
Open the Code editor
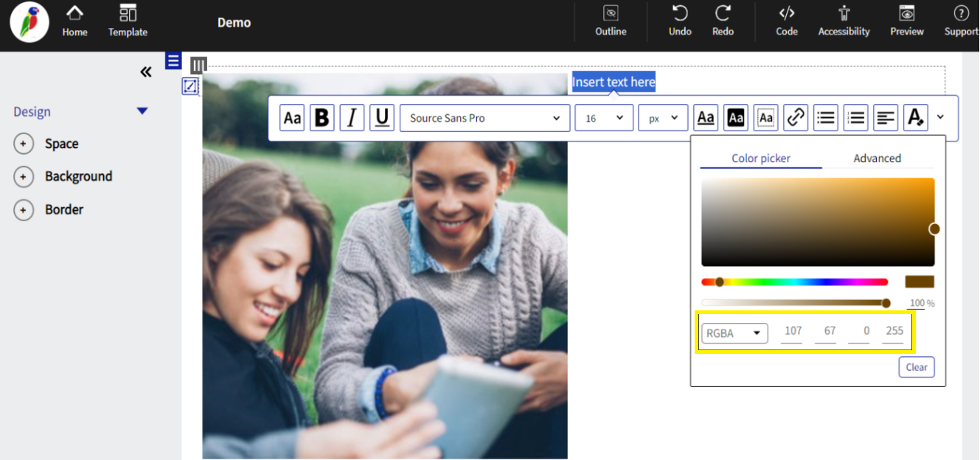tap(787, 21)
